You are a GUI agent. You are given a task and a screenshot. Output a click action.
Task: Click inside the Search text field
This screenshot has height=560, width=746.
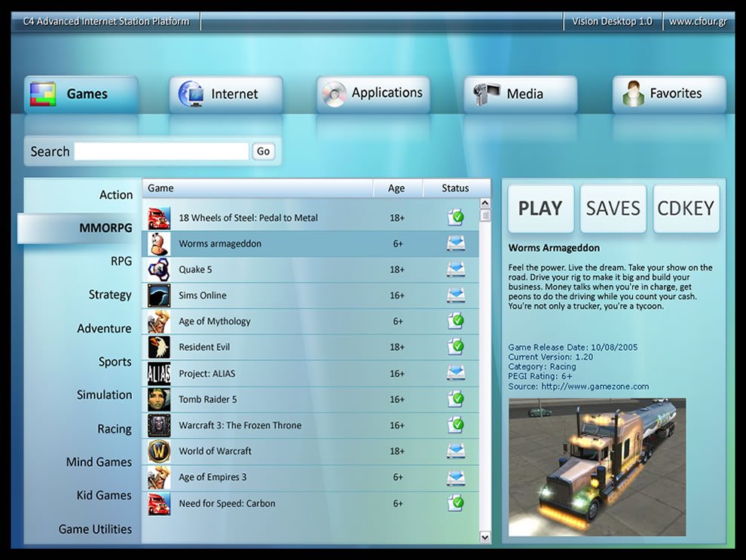[x=161, y=151]
